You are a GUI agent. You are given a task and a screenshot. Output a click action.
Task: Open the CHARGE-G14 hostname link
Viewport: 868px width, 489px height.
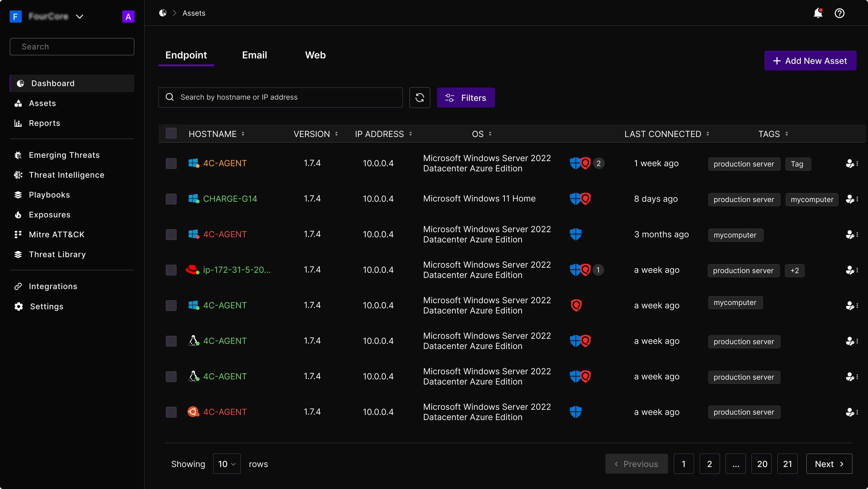pos(230,199)
